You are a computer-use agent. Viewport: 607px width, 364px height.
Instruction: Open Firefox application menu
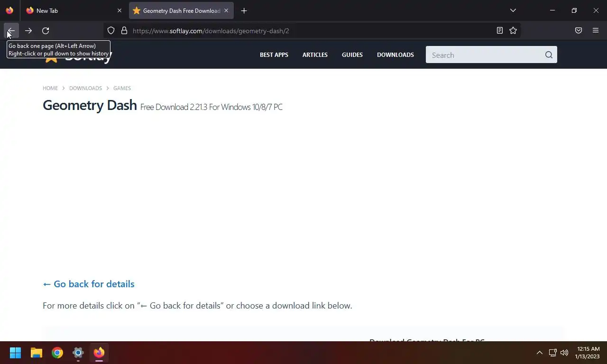coord(596,31)
